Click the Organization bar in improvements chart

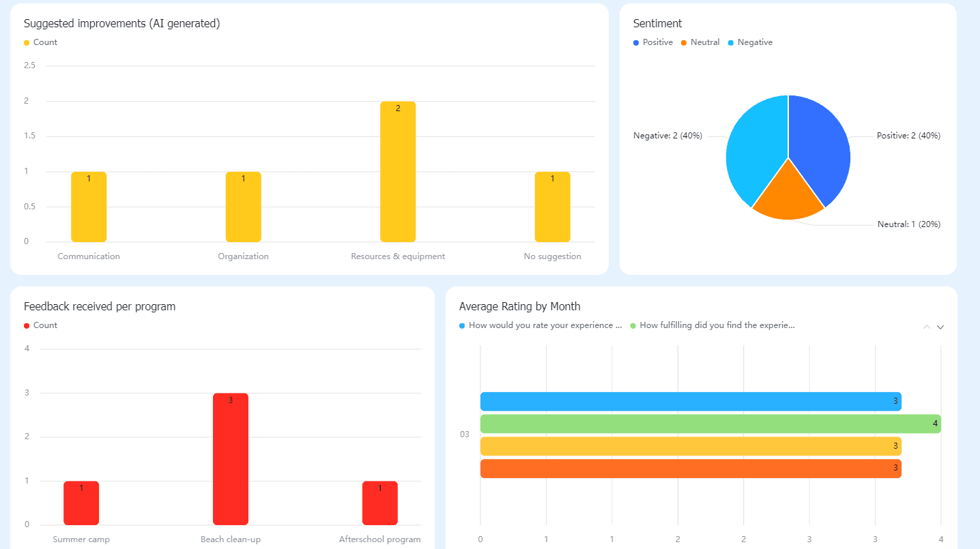click(244, 207)
